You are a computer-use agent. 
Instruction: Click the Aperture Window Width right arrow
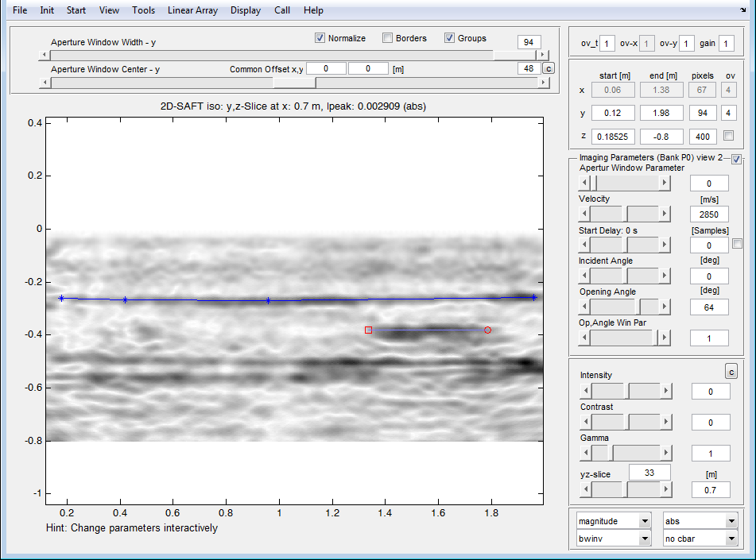point(544,55)
